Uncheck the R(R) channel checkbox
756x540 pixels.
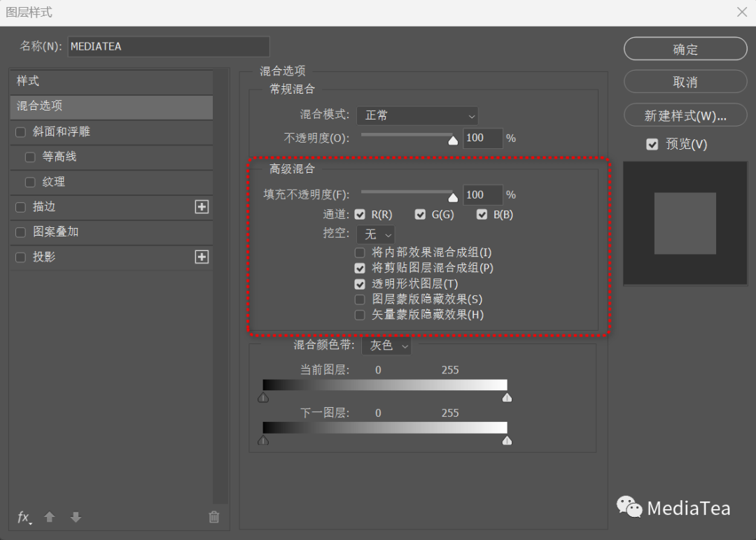(360, 214)
